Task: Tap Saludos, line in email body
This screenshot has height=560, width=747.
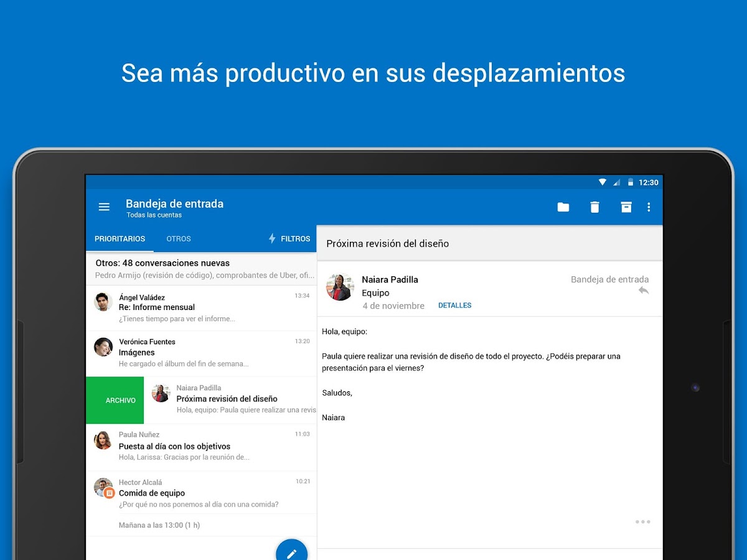Action: pos(337,393)
